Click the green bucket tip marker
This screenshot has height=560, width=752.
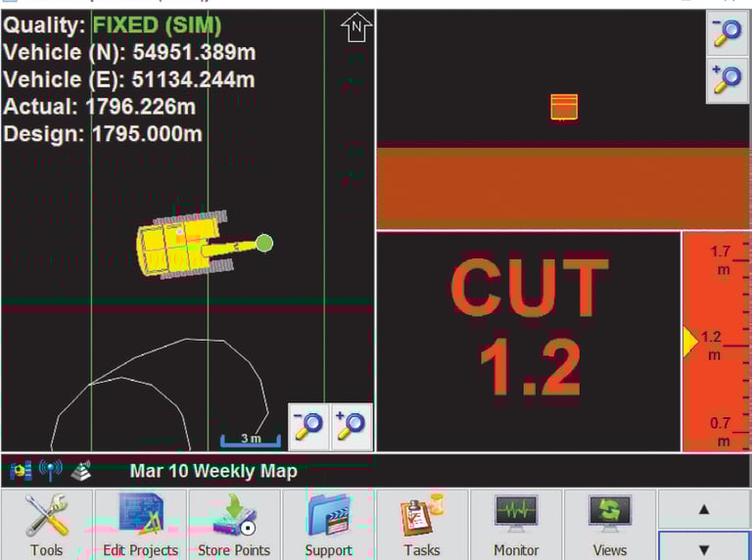click(264, 243)
